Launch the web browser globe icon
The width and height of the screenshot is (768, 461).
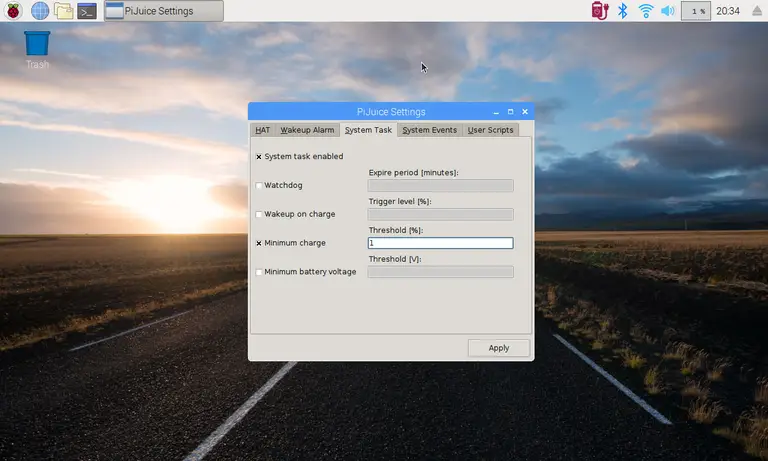click(40, 11)
